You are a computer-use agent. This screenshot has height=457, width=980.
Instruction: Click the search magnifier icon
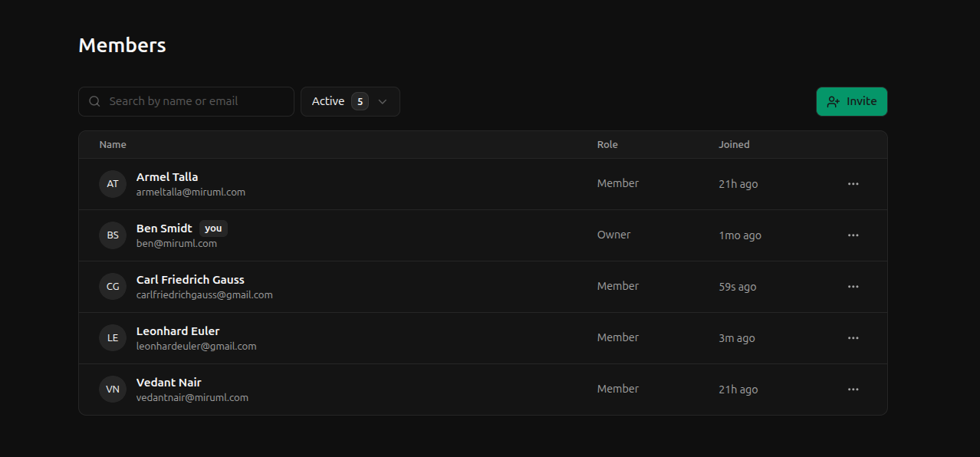95,101
